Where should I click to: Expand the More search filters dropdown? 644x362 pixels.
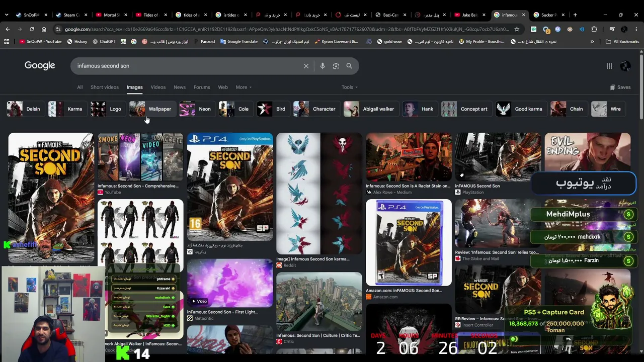[x=244, y=87]
